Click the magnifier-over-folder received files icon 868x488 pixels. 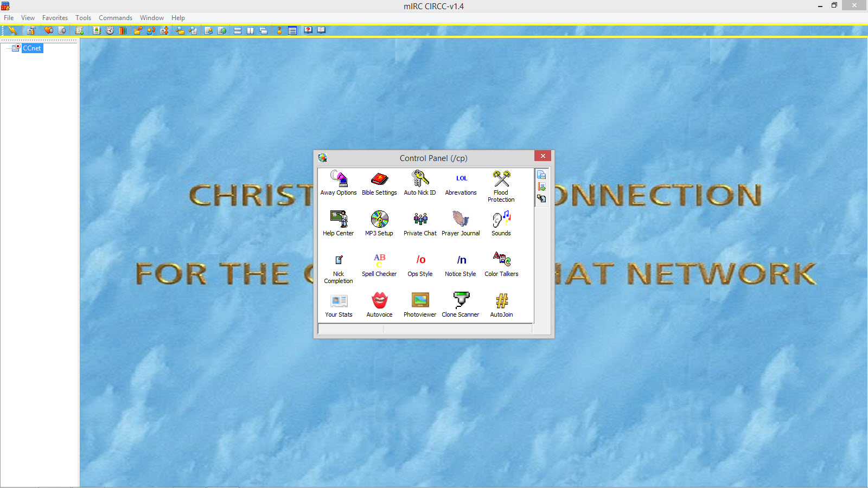click(x=180, y=30)
